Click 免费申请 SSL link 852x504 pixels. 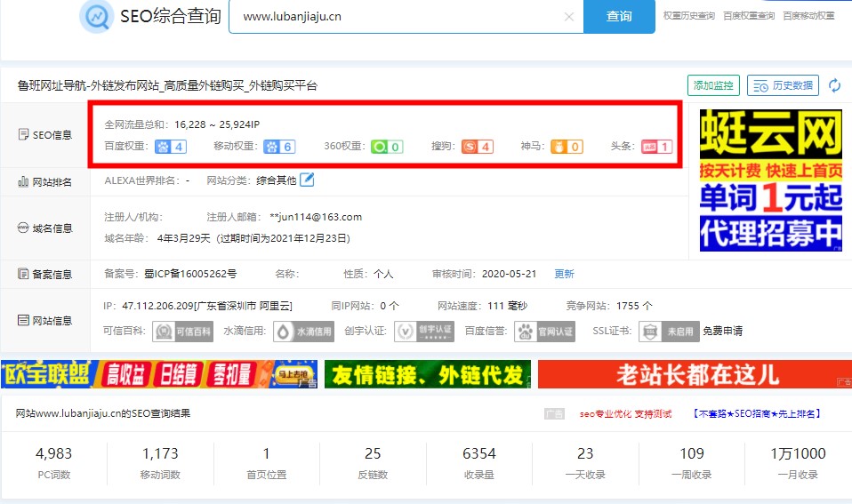[x=723, y=331]
